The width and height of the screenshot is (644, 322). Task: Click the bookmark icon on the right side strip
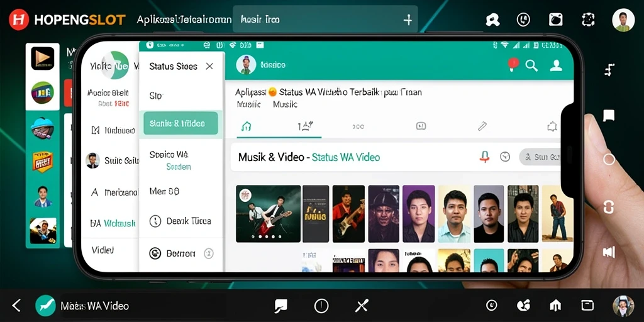coord(609,116)
